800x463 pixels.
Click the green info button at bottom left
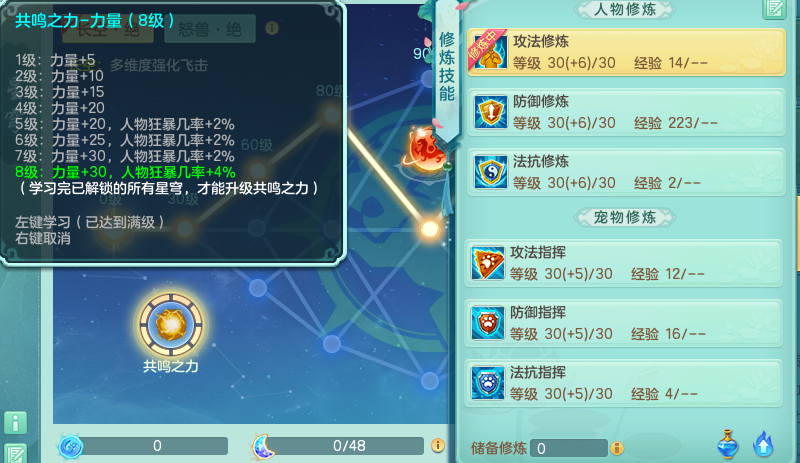[15, 423]
